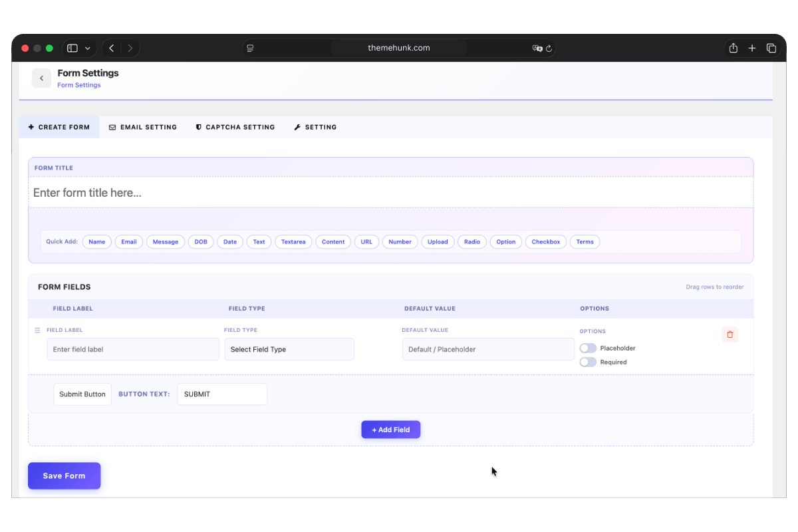Open the Select Field Type dropdown

[289, 349]
